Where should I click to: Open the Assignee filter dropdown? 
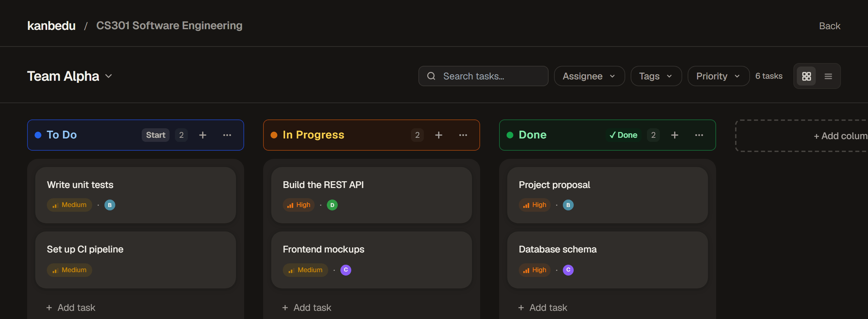[x=589, y=76]
